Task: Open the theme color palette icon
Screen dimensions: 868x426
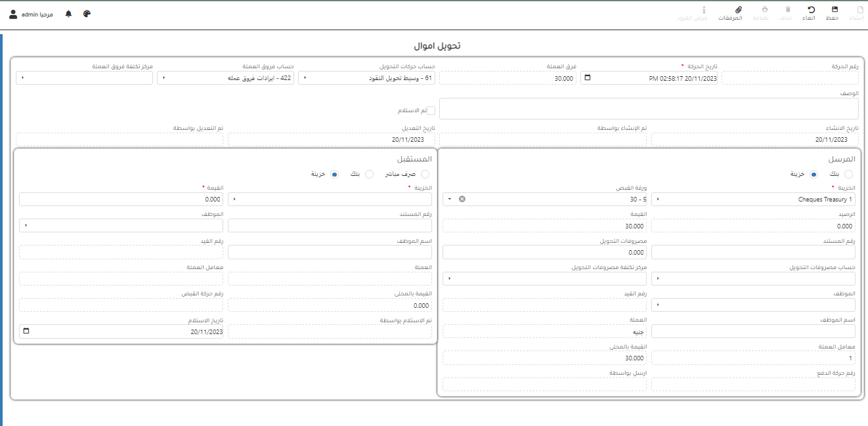Action: (87, 14)
